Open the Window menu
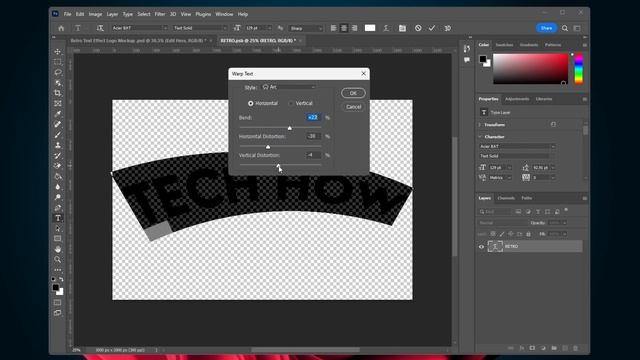Viewport: 640px width, 360px height. [x=224, y=14]
